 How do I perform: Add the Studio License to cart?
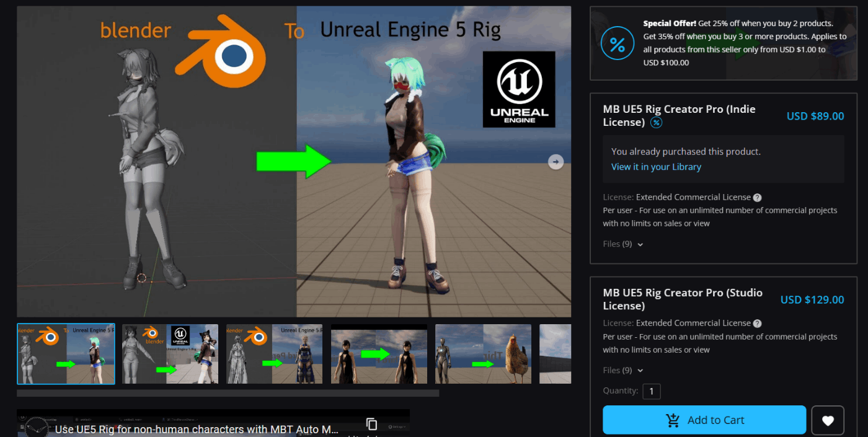(704, 420)
